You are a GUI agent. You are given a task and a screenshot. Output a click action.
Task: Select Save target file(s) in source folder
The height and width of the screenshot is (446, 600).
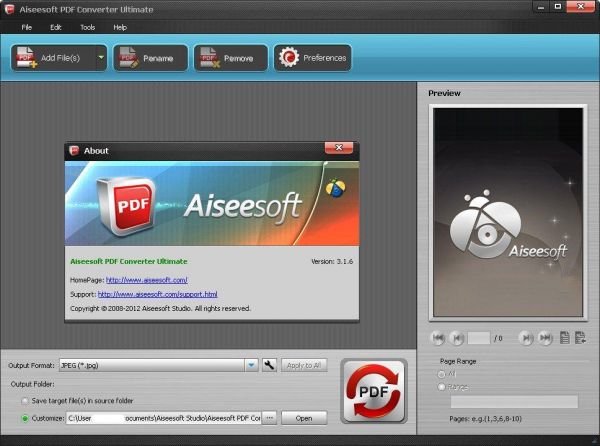[25, 401]
